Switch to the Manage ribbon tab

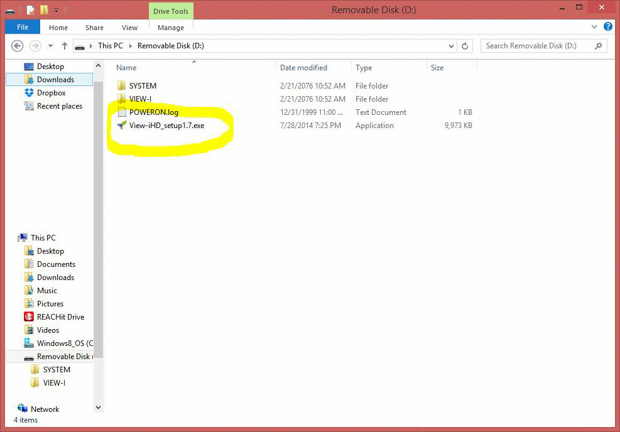click(170, 28)
